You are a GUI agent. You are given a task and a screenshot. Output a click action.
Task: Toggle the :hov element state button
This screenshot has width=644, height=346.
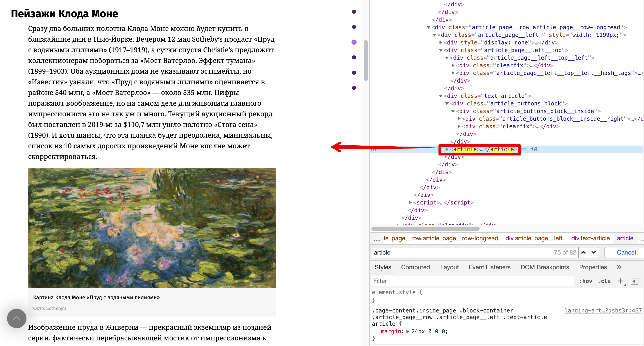[x=586, y=281]
